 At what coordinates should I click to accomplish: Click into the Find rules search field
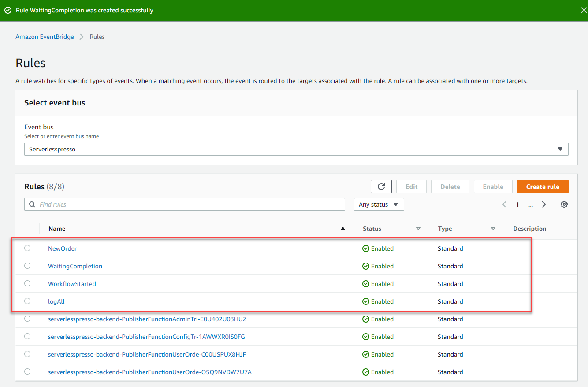185,204
